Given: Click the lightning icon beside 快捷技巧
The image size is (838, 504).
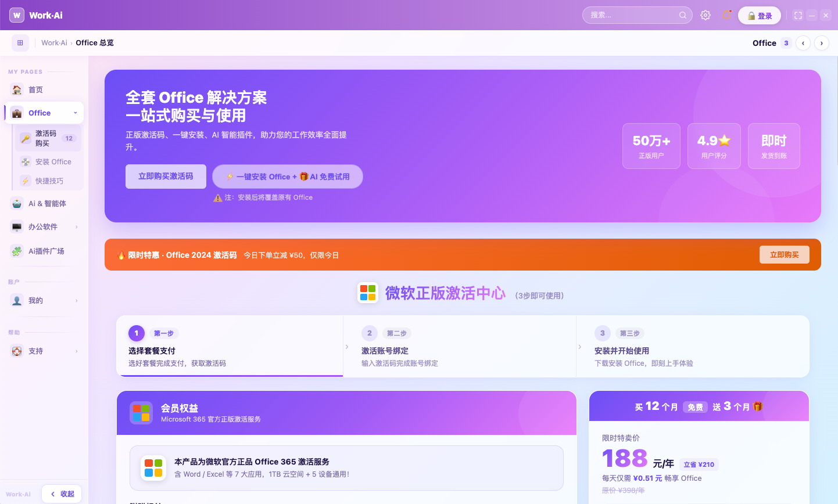Looking at the screenshot, I should click(x=26, y=181).
